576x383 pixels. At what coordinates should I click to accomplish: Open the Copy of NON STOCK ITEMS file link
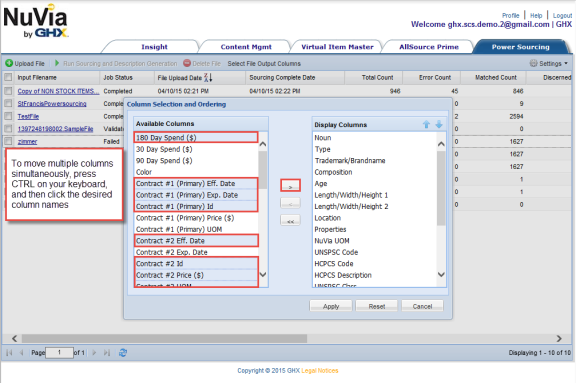point(58,91)
